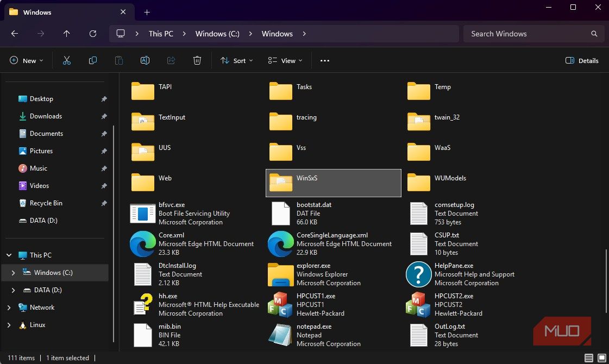Open the View dropdown menu
The width and height of the screenshot is (609, 364).
(x=285, y=61)
